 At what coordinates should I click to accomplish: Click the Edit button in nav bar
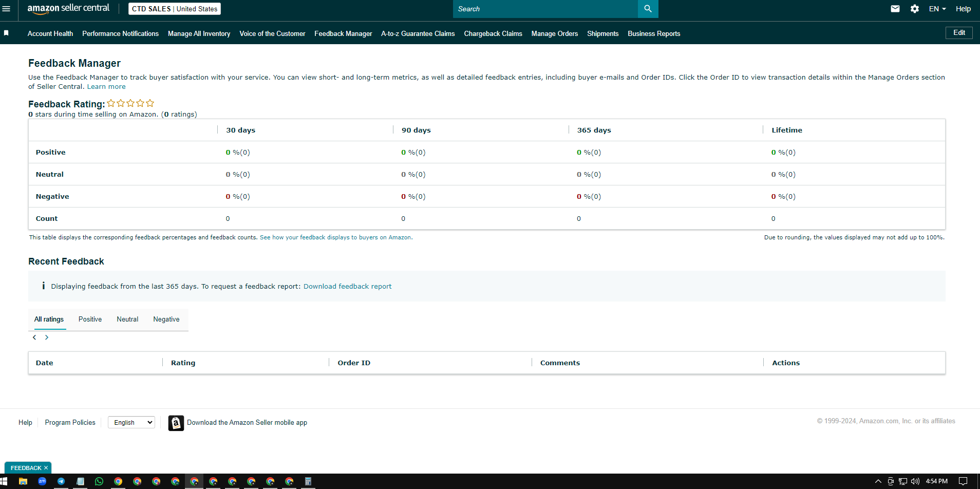pos(959,33)
